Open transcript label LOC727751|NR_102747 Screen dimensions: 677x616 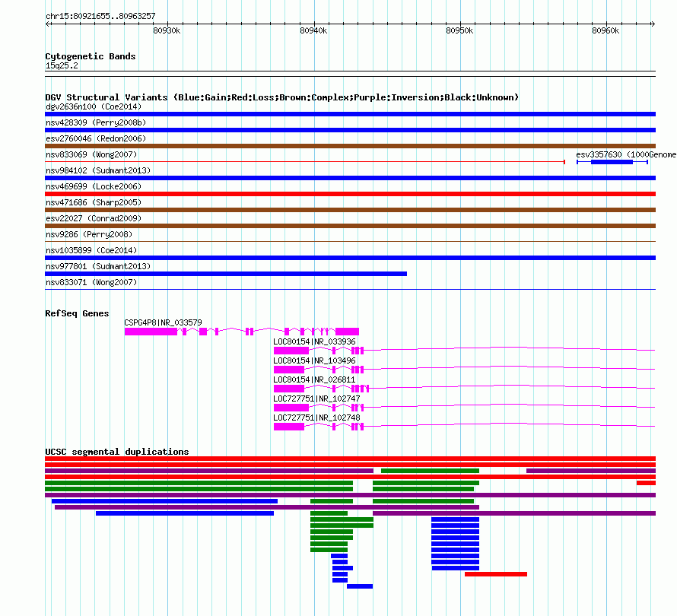[x=316, y=398]
